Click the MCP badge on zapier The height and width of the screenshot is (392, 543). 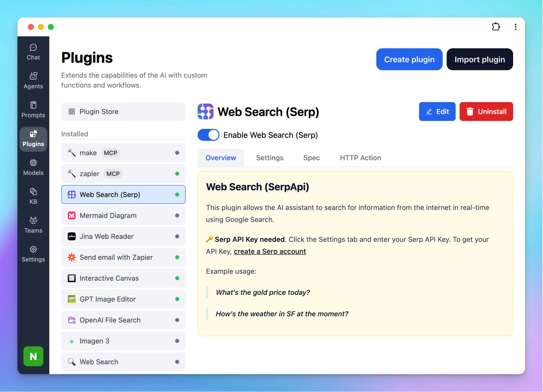[113, 174]
